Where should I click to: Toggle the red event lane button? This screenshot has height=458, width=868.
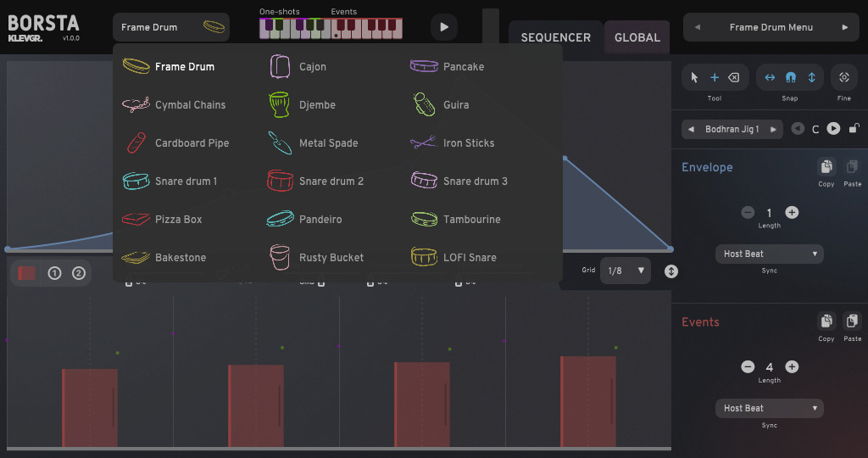point(26,273)
